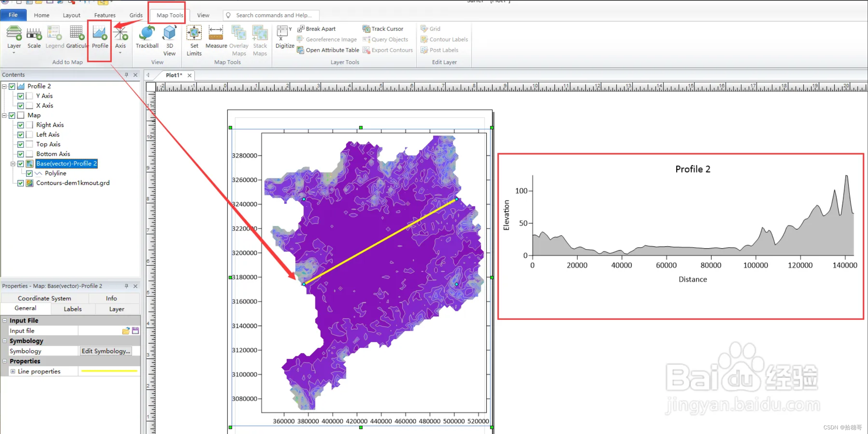Click the Edit Symbology button
The width and height of the screenshot is (868, 434).
point(106,351)
